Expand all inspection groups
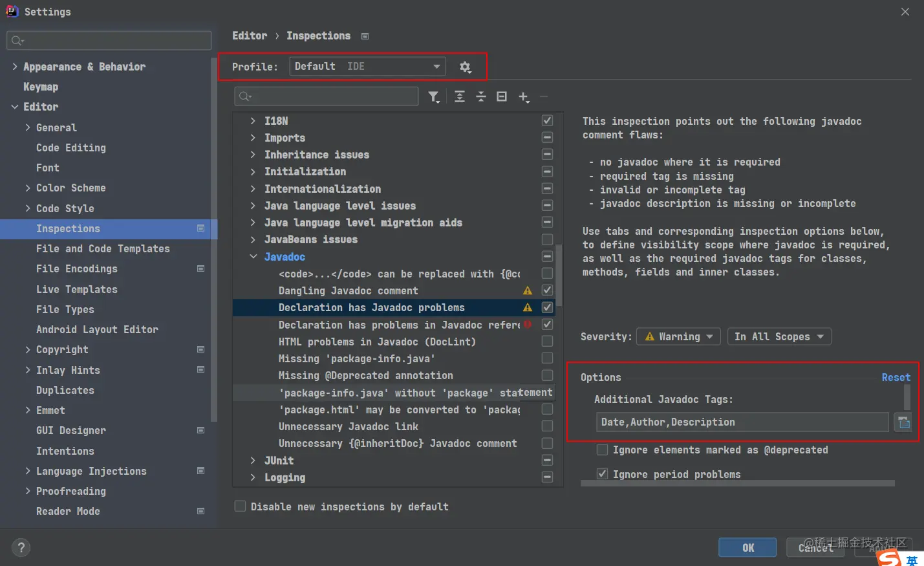Screen dimensions: 924x566 click(460, 96)
